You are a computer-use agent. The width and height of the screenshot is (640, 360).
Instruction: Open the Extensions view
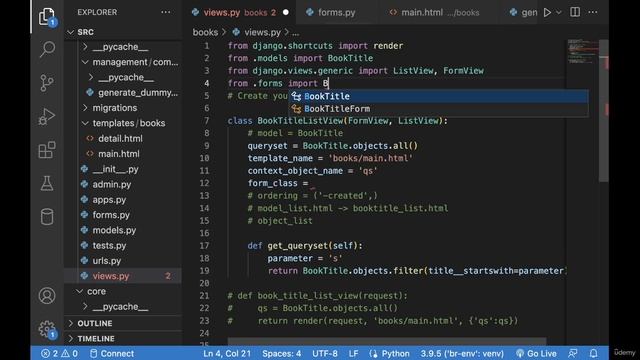tap(47, 150)
